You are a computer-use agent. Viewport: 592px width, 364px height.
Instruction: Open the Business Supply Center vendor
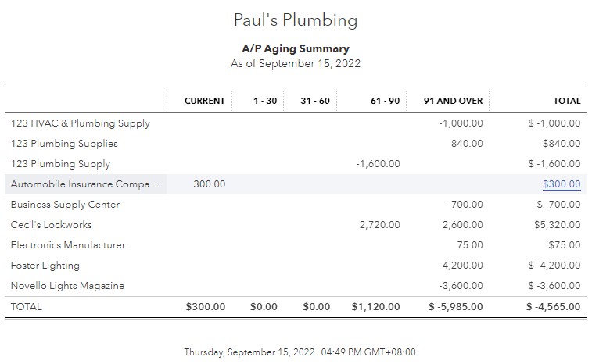click(65, 205)
